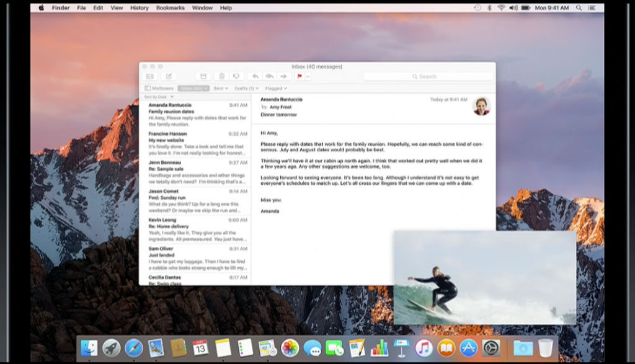Open the Inbox favorites dropdown
The image size is (635, 364).
click(193, 88)
